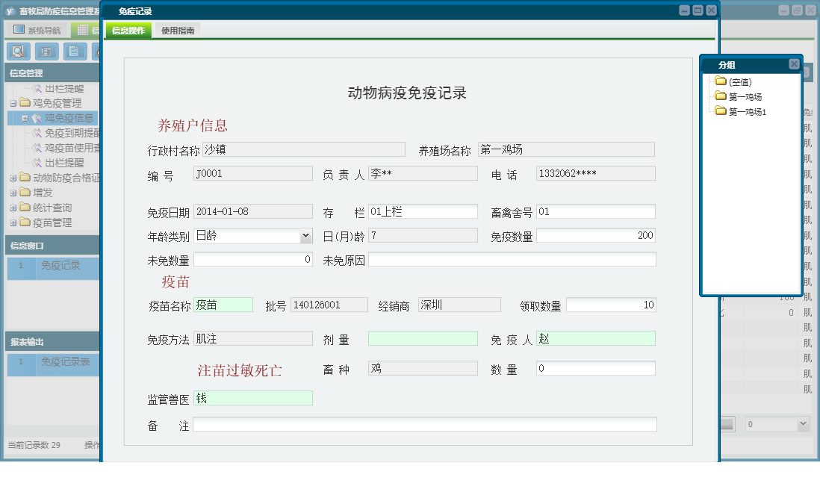Close the 分组 group panel
Screen dimensions: 820x504
coord(794,65)
